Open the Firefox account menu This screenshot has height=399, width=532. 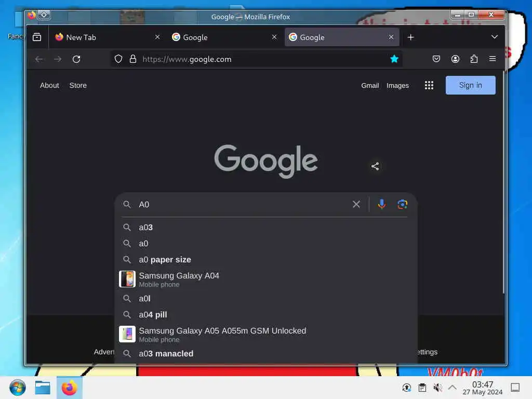(455, 59)
